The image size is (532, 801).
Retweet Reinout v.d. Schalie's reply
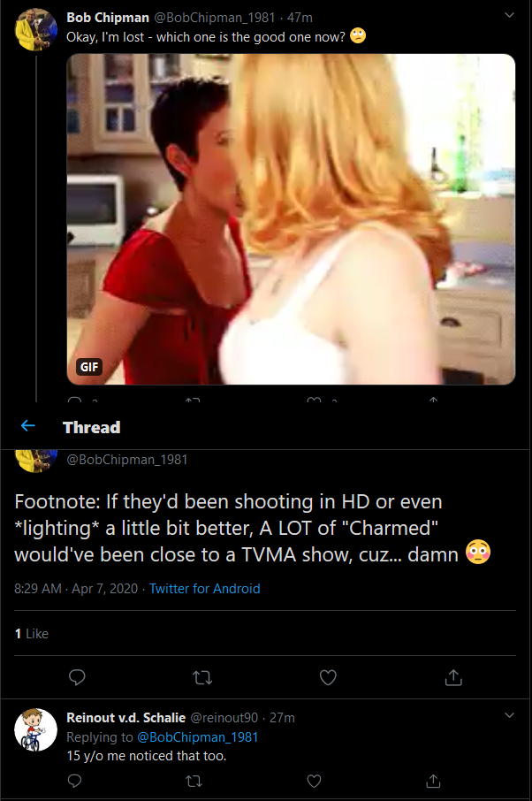tap(194, 781)
